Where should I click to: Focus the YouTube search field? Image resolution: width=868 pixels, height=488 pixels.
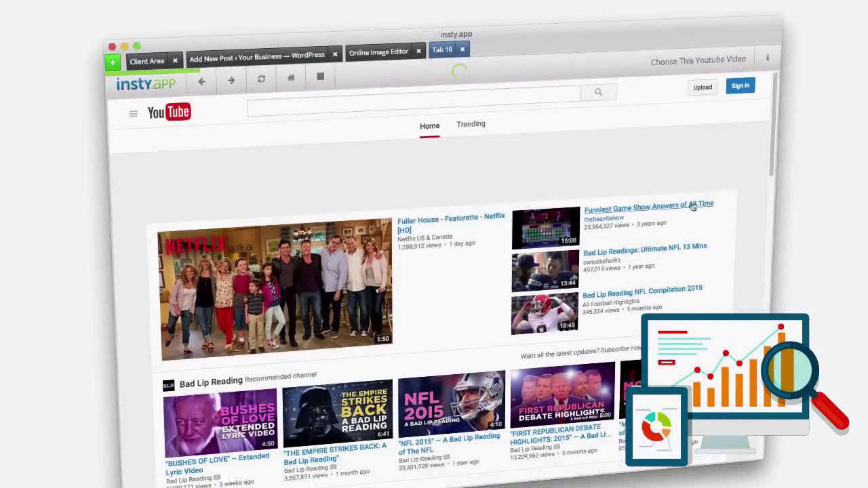point(414,100)
